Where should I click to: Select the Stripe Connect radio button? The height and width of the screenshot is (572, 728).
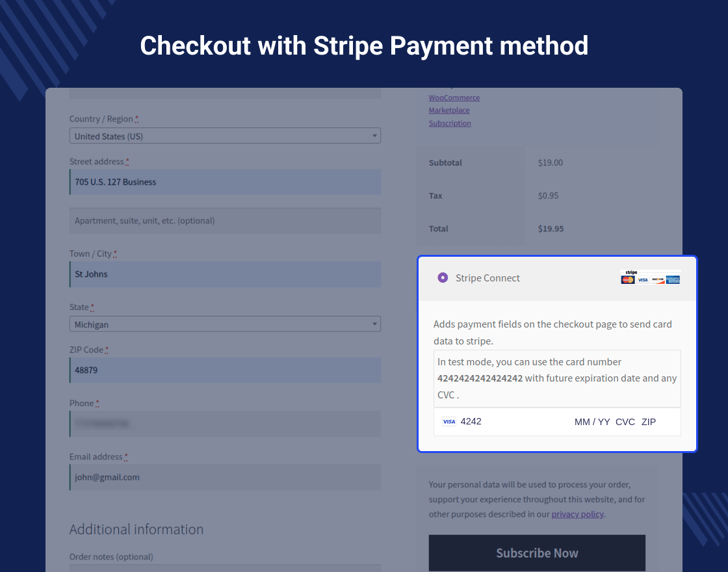tap(443, 278)
